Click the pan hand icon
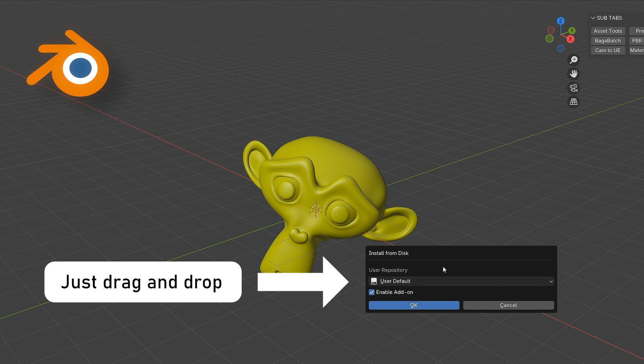Screen dimensions: 644x364 click(573, 74)
